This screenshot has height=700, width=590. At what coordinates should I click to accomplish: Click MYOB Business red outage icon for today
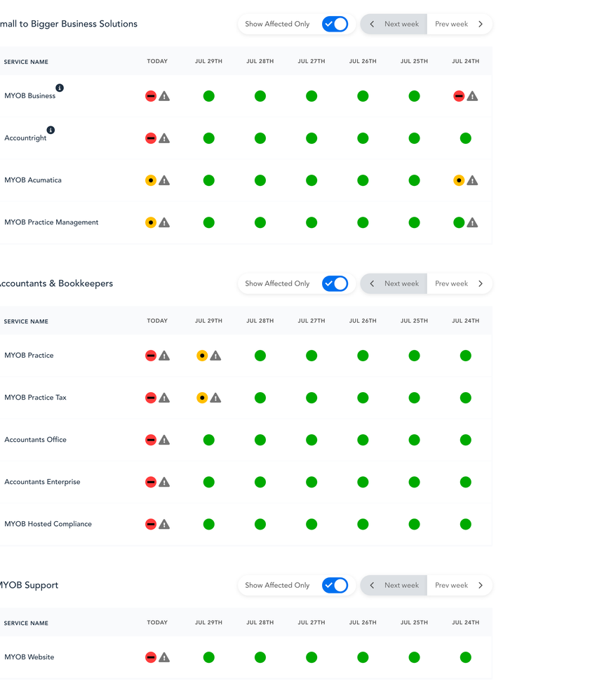(151, 96)
